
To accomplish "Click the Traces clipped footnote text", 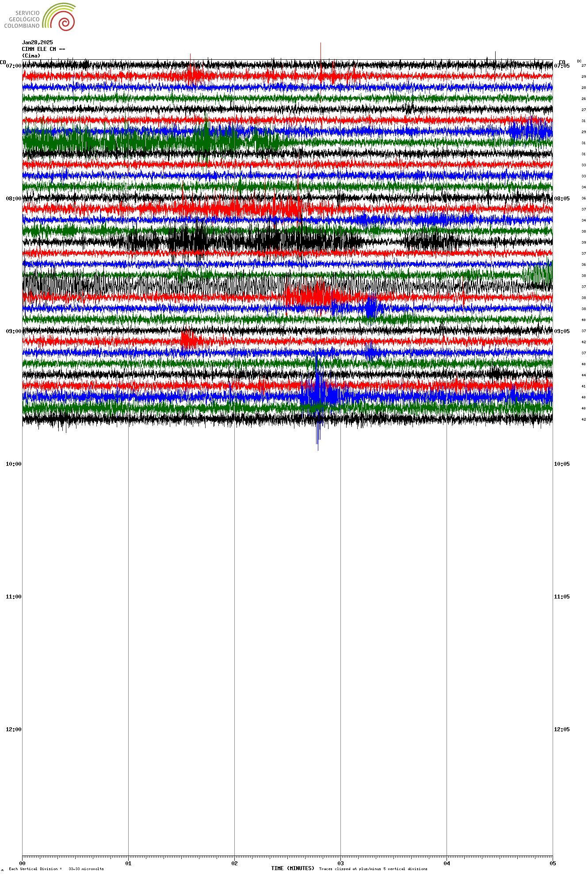I will point(373,869).
